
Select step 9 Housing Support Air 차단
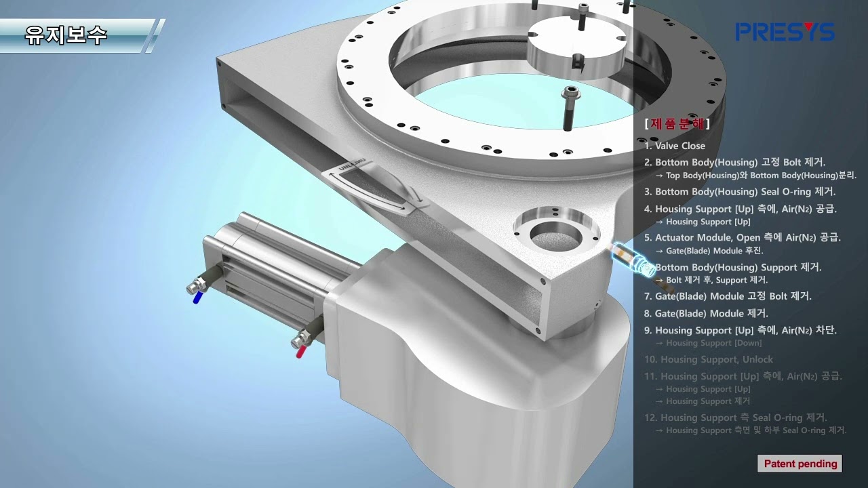[x=741, y=331]
